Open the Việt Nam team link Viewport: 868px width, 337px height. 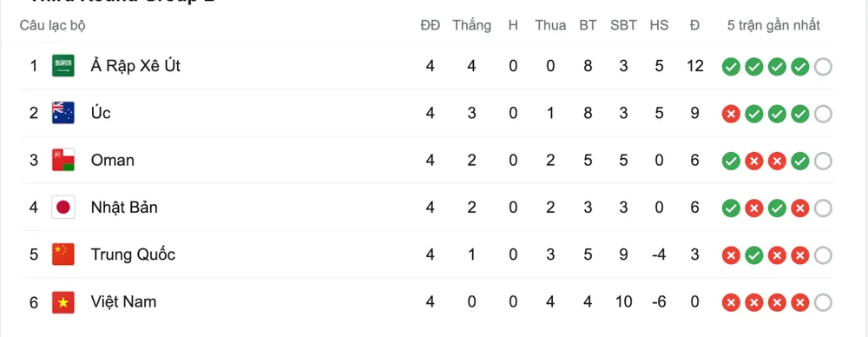[x=123, y=302]
